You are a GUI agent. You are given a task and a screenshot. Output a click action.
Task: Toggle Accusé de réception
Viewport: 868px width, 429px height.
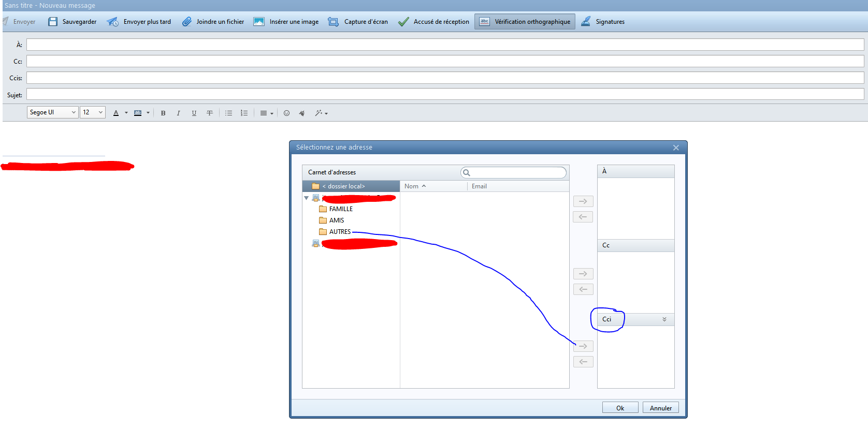[x=433, y=22]
